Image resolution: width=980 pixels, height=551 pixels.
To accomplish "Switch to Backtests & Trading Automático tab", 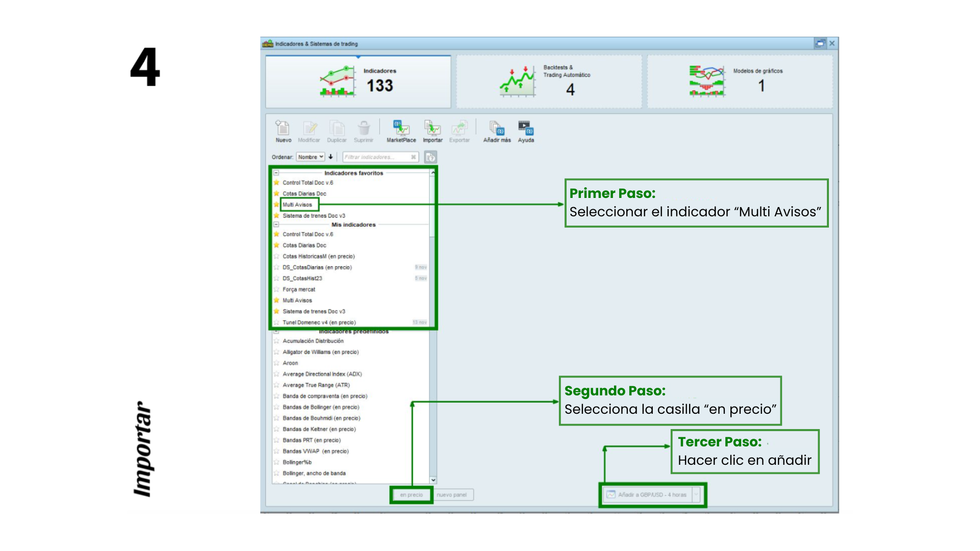I will click(549, 82).
